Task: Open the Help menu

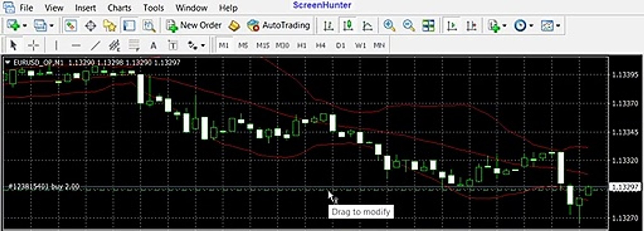Action: (x=228, y=8)
